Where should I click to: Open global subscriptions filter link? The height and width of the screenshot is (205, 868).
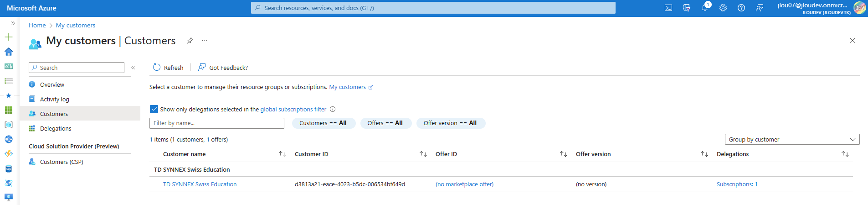293,110
